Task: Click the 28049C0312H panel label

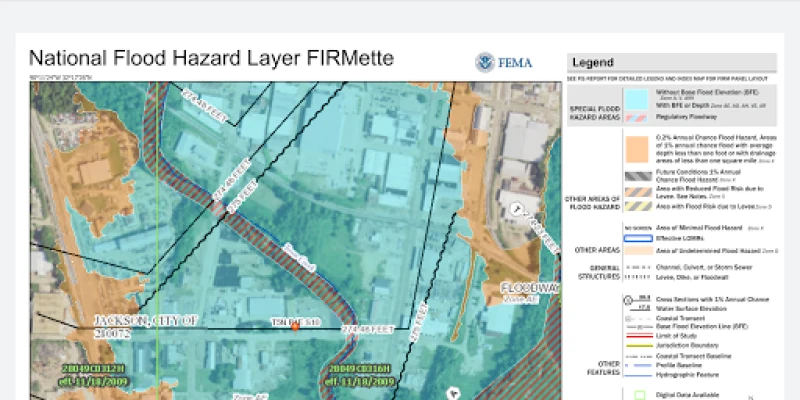Action: pos(93,368)
